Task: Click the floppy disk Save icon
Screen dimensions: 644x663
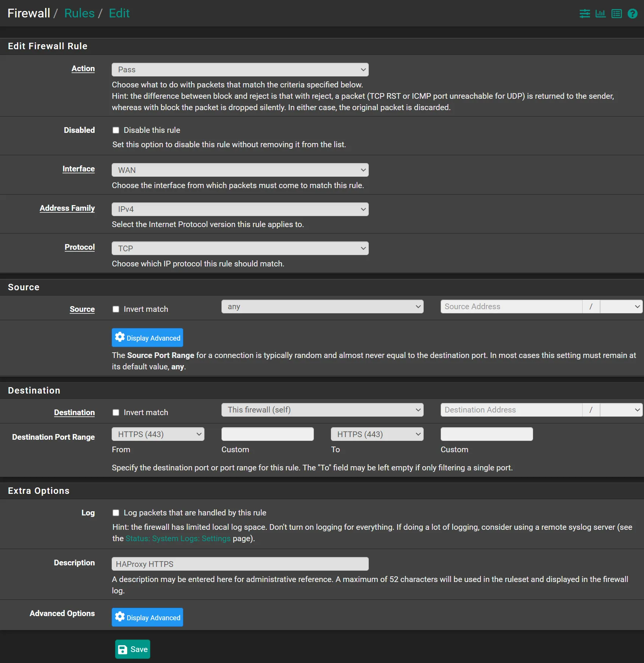Action: click(x=123, y=649)
